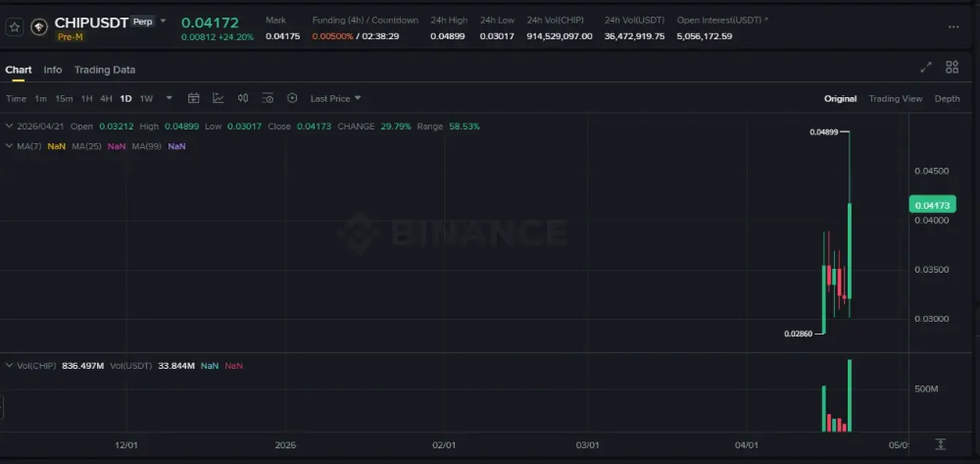
Task: Click the 0.04899 high price marker
Action: point(824,132)
